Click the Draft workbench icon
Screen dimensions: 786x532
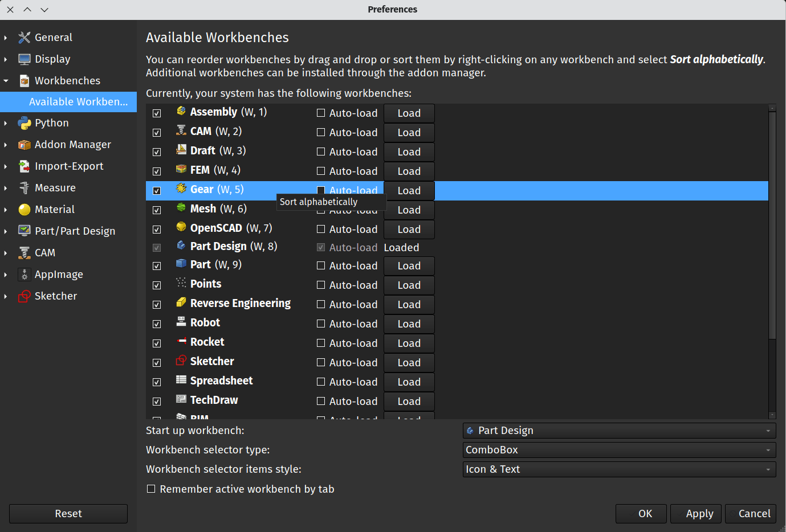pos(181,150)
